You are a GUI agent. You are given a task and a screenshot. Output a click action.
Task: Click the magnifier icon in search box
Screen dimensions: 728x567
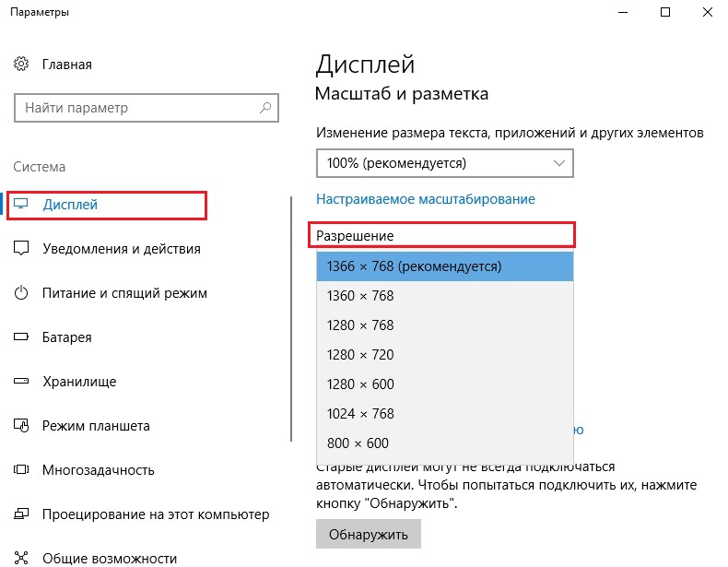pos(265,108)
